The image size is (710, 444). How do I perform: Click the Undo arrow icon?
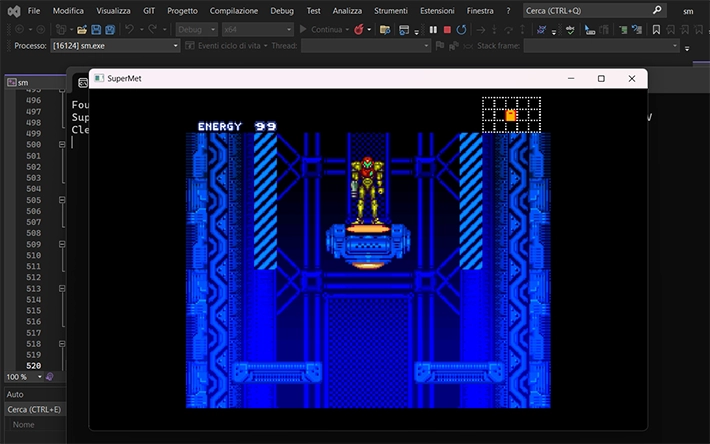pos(130,29)
